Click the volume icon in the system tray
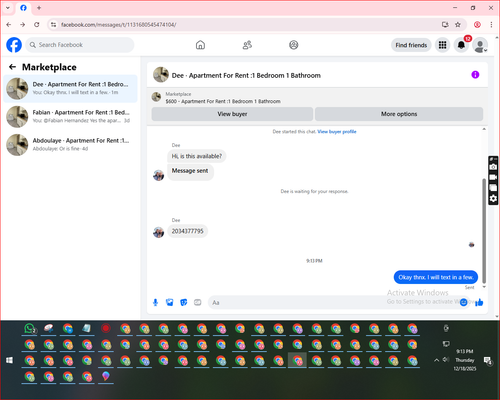The height and width of the screenshot is (400, 500). (446, 360)
